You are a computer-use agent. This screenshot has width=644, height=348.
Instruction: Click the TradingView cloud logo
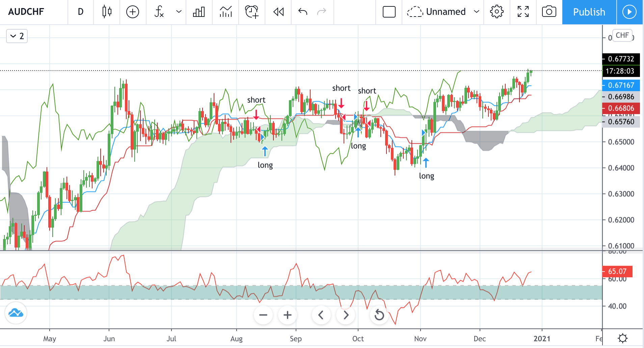[16, 313]
